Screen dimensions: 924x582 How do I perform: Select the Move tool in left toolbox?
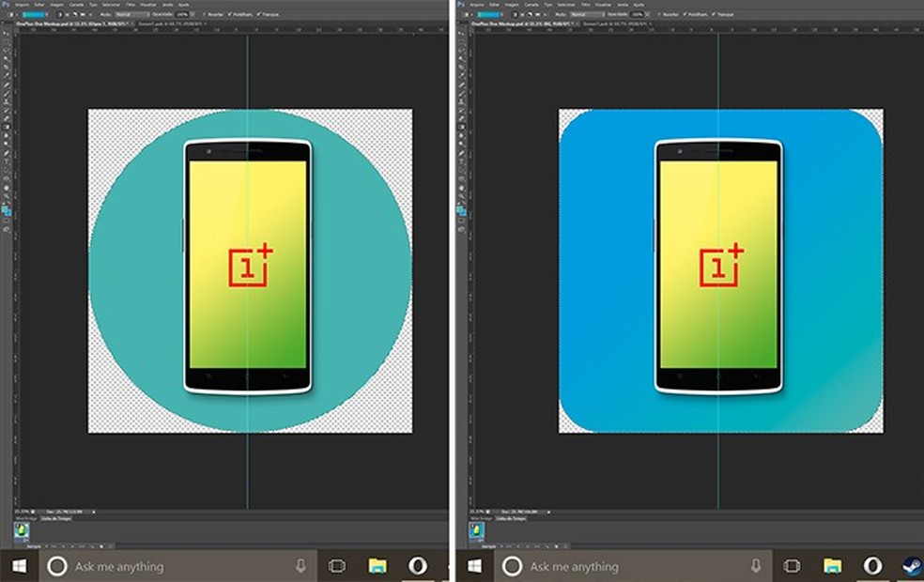7,31
